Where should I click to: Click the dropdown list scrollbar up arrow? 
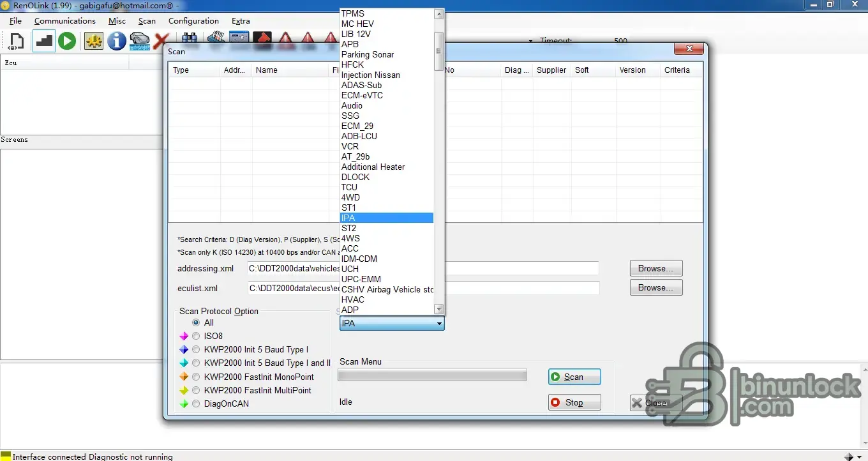pos(438,13)
